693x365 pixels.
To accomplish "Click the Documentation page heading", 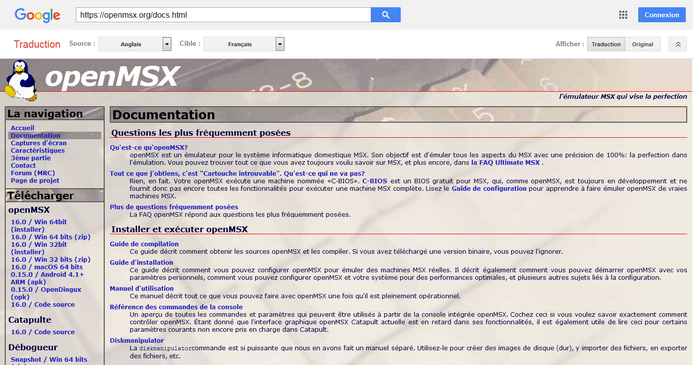I will tap(163, 115).
